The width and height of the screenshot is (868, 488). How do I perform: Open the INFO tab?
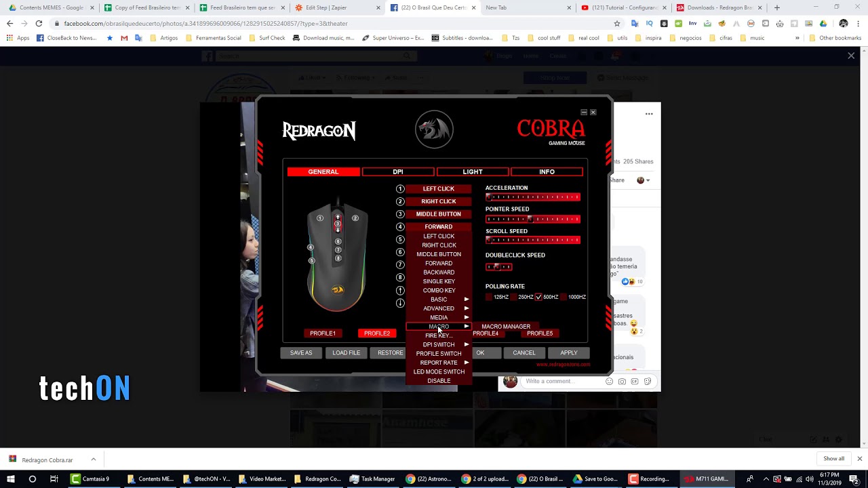click(547, 172)
